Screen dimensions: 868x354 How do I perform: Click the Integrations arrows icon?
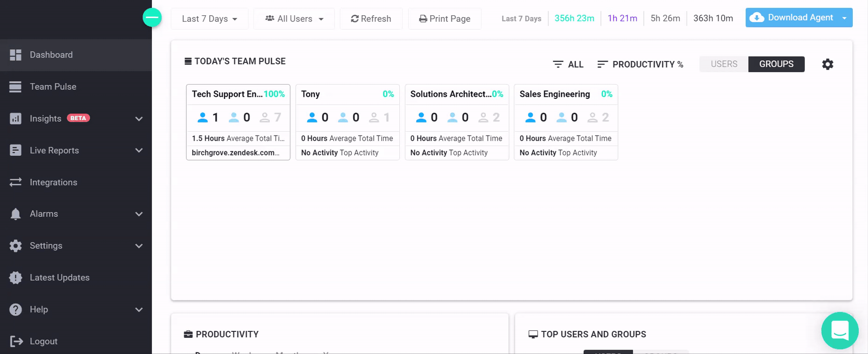pyautogui.click(x=16, y=182)
